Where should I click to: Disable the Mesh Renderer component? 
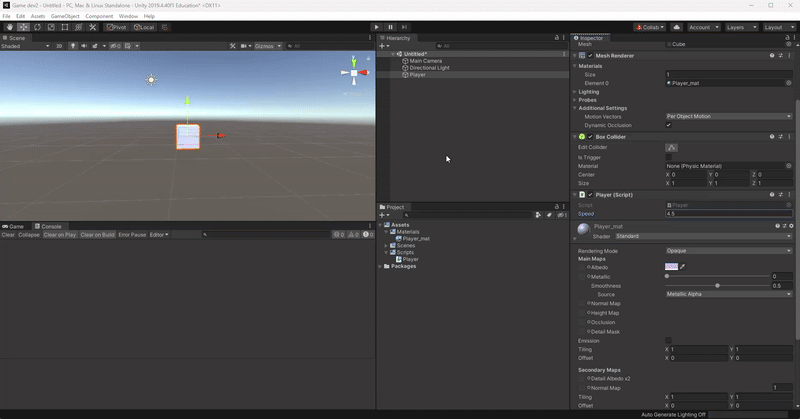(x=590, y=56)
